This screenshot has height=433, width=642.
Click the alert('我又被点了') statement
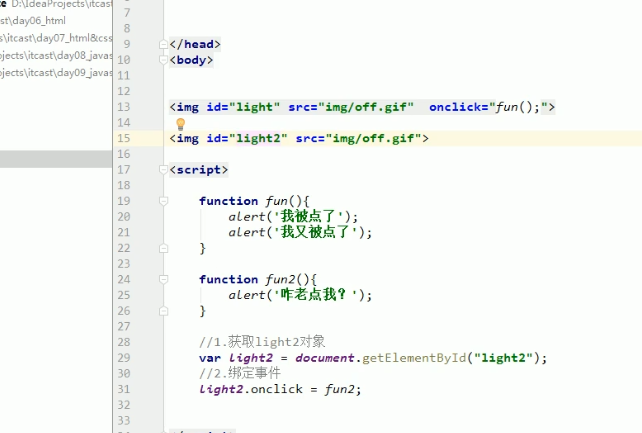click(x=301, y=232)
